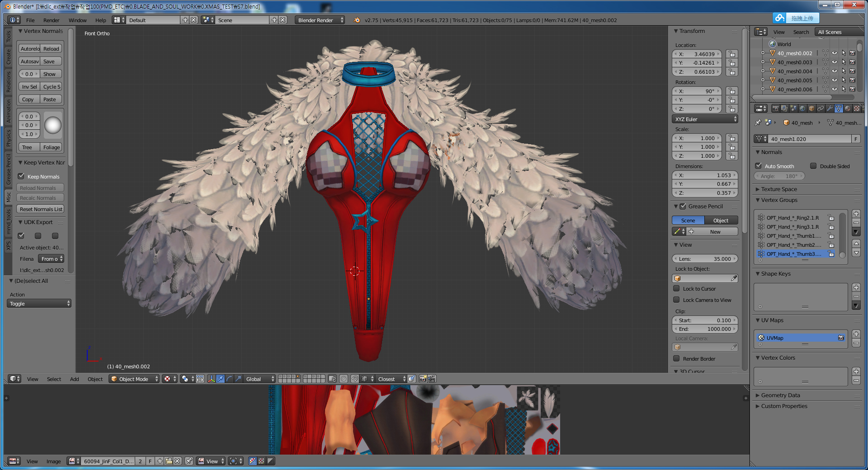Toggle the Keep Normals checkbox
Viewport: 868px width, 470px height.
pyautogui.click(x=21, y=176)
